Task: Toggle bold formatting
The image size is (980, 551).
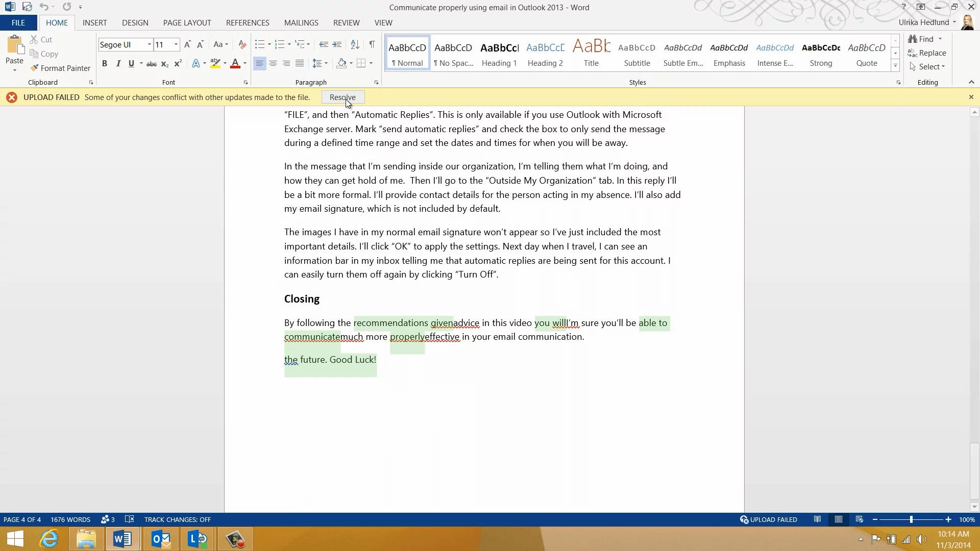Action: [x=105, y=64]
